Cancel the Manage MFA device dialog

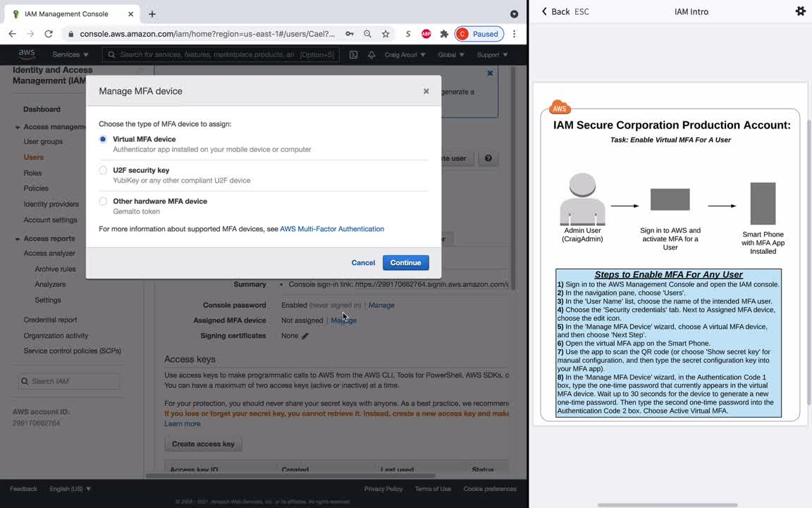point(363,262)
